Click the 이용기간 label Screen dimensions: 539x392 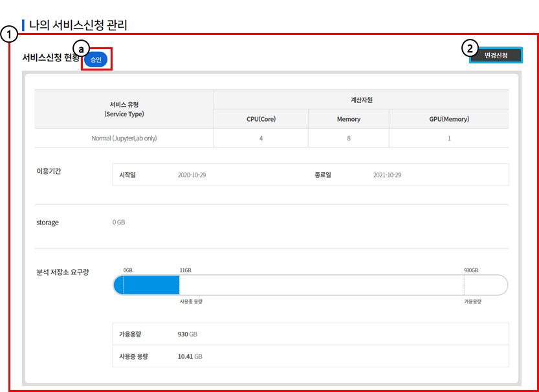tap(49, 171)
